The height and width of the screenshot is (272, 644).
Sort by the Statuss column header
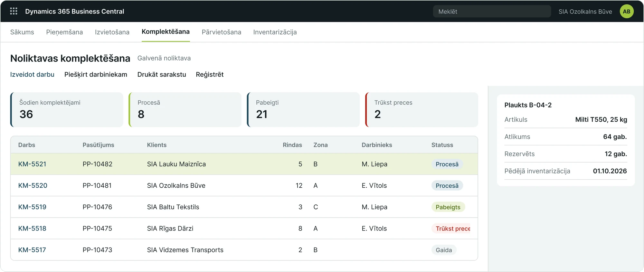[442, 145]
